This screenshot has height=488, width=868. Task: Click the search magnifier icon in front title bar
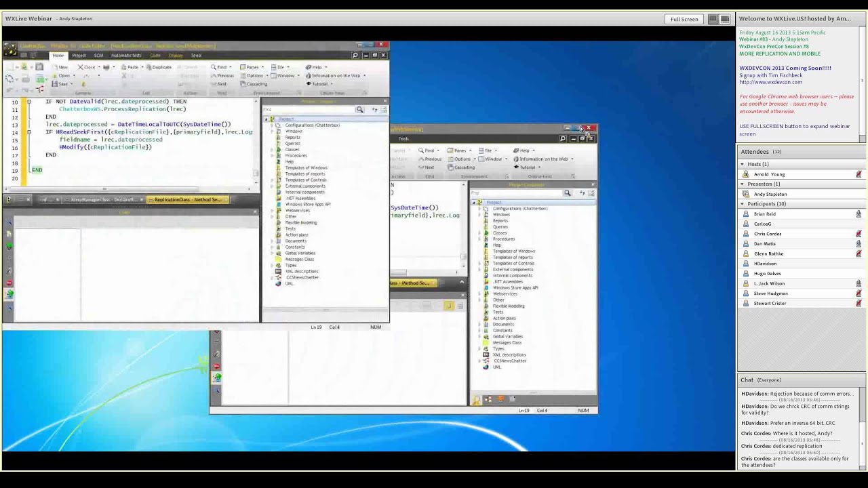point(355,55)
